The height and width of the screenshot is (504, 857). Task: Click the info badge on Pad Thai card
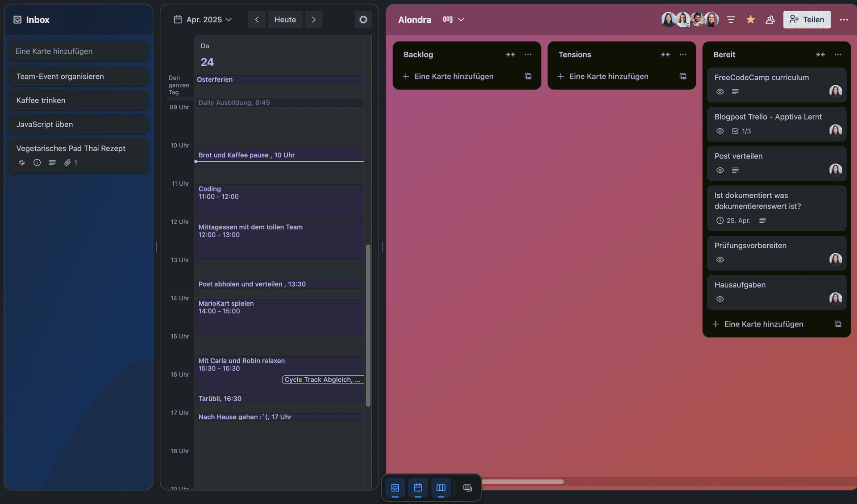(x=37, y=162)
